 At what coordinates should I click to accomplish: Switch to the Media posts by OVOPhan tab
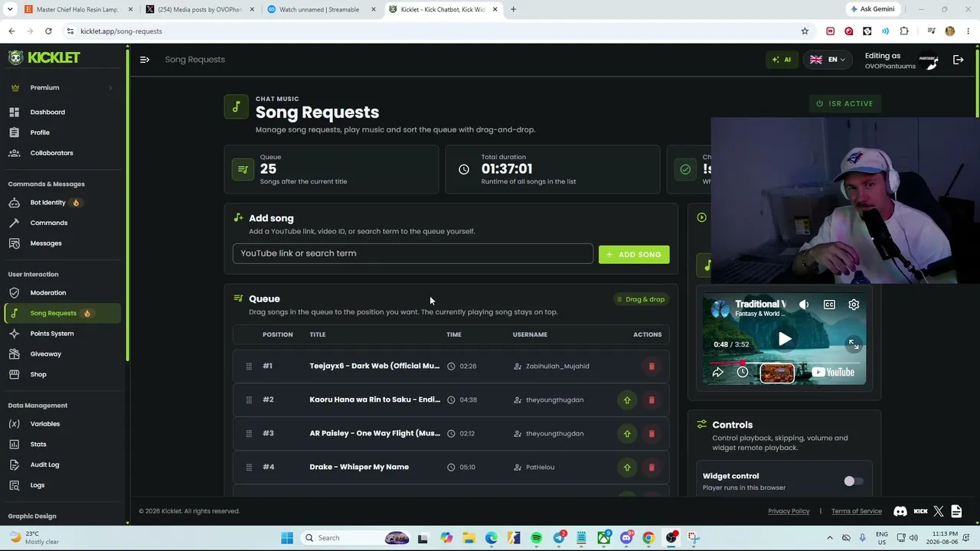(x=200, y=9)
